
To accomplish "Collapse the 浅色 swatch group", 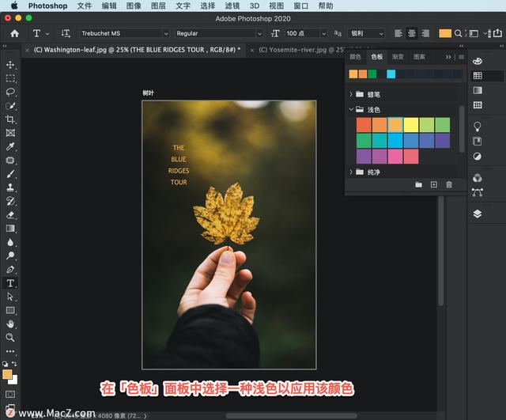I will [x=351, y=110].
